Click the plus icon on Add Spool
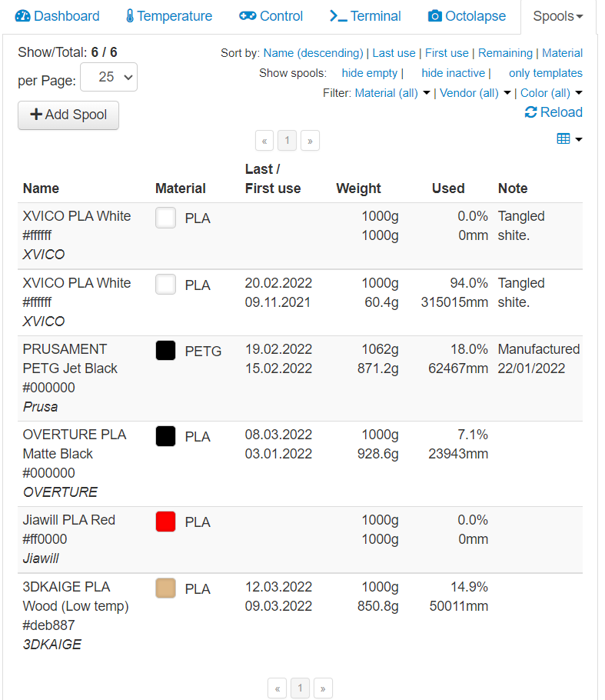This screenshot has width=605, height=700. (37, 115)
